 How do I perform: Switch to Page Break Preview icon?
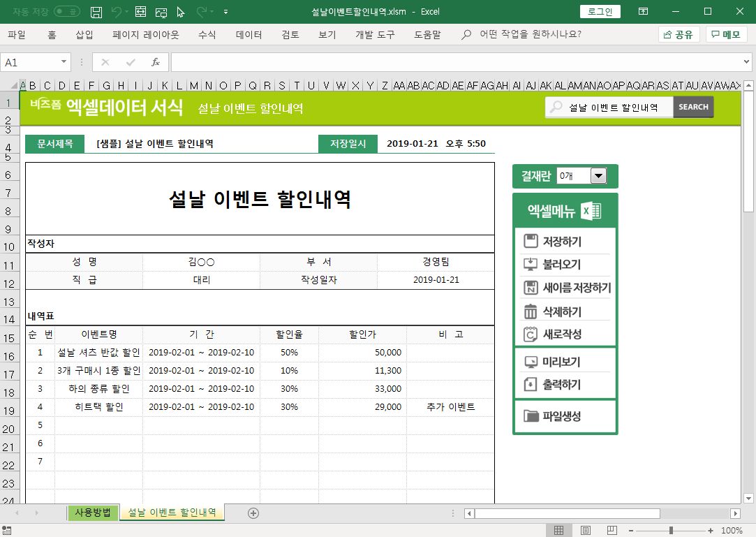[612, 531]
